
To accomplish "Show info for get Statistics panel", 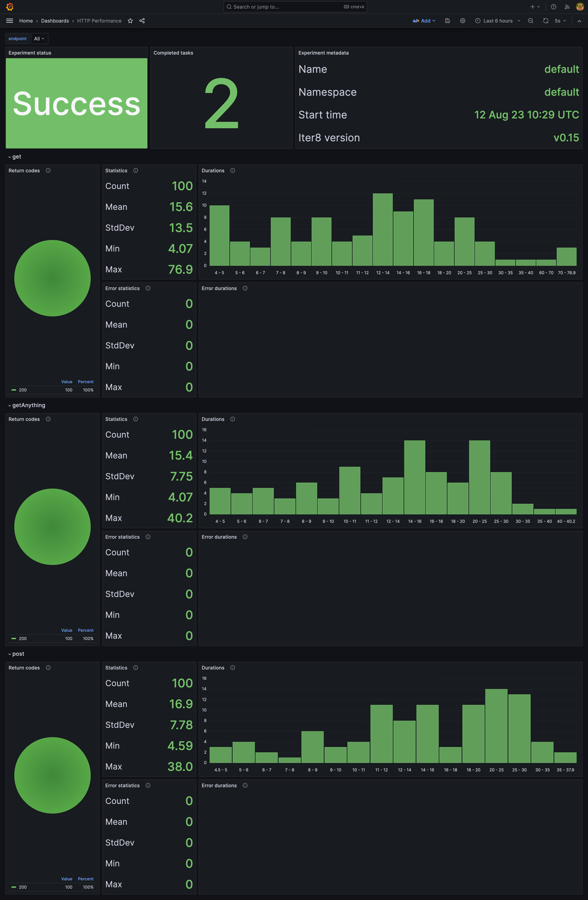I will 136,171.
